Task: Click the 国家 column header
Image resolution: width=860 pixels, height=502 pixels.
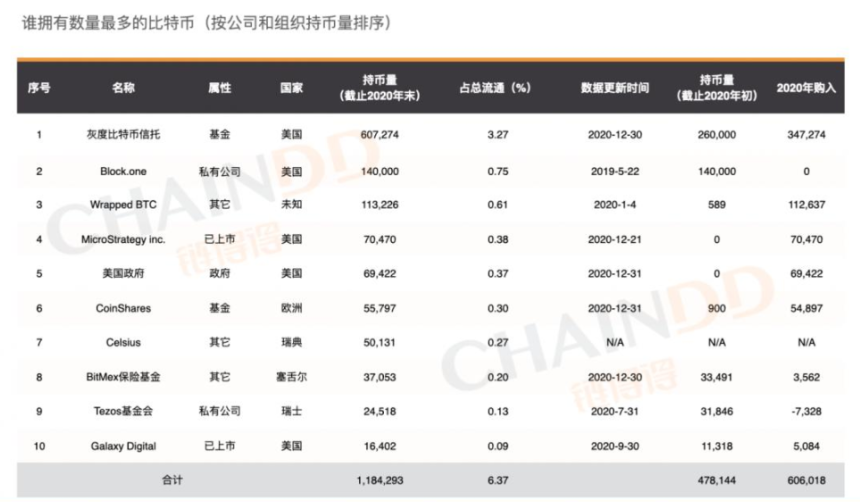Action: pyautogui.click(x=292, y=87)
